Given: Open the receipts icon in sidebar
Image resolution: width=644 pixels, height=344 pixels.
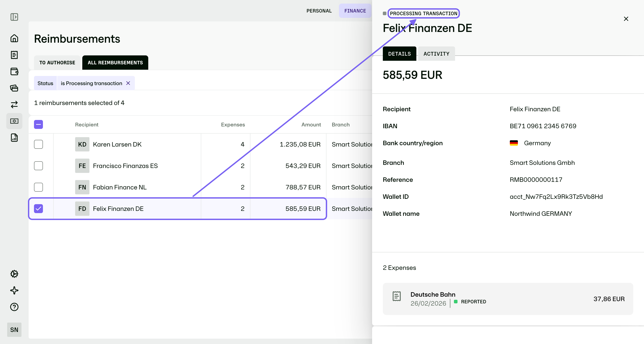Looking at the screenshot, I should 14,55.
